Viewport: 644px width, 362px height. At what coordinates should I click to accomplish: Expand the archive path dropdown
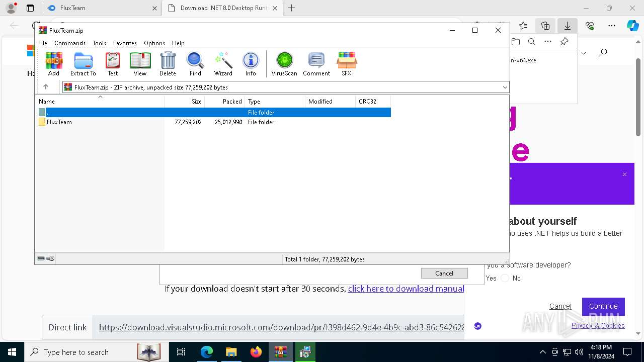coord(505,87)
